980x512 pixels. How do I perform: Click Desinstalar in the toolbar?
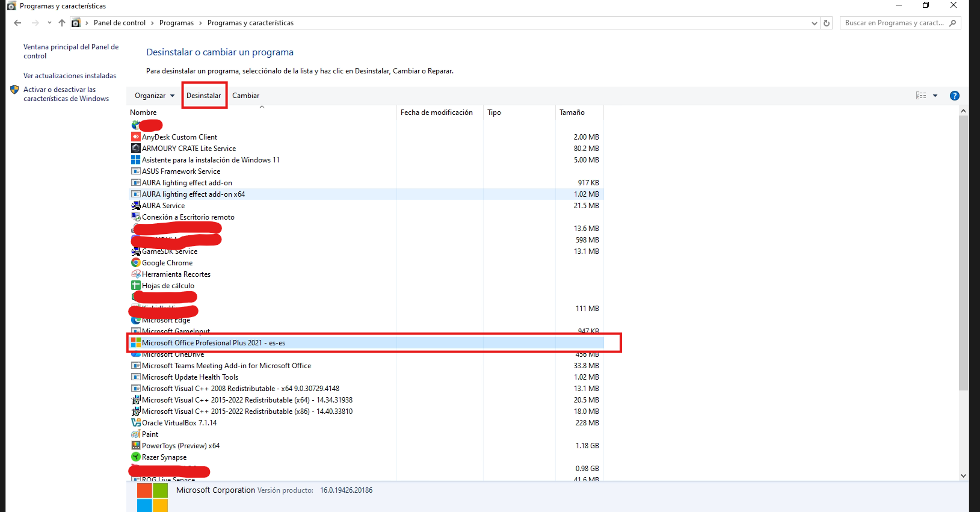[x=203, y=96]
